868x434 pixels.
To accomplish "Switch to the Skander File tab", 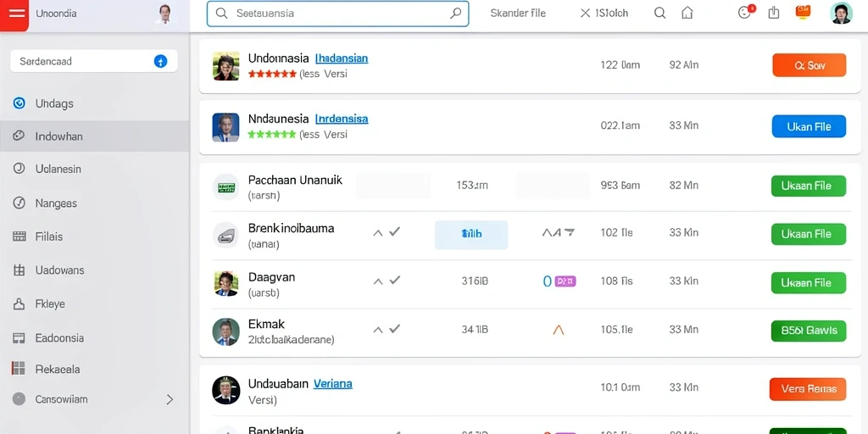I will (518, 14).
